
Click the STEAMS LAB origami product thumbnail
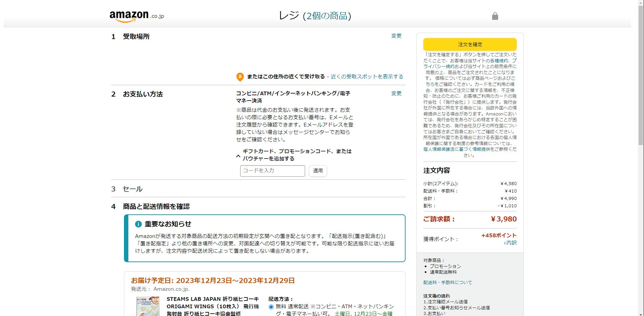pos(148,306)
